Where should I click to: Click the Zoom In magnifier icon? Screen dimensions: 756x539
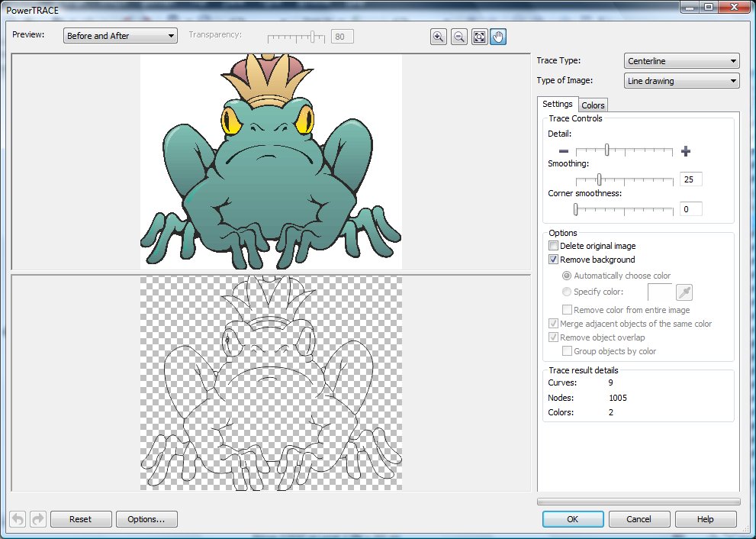[x=439, y=37]
